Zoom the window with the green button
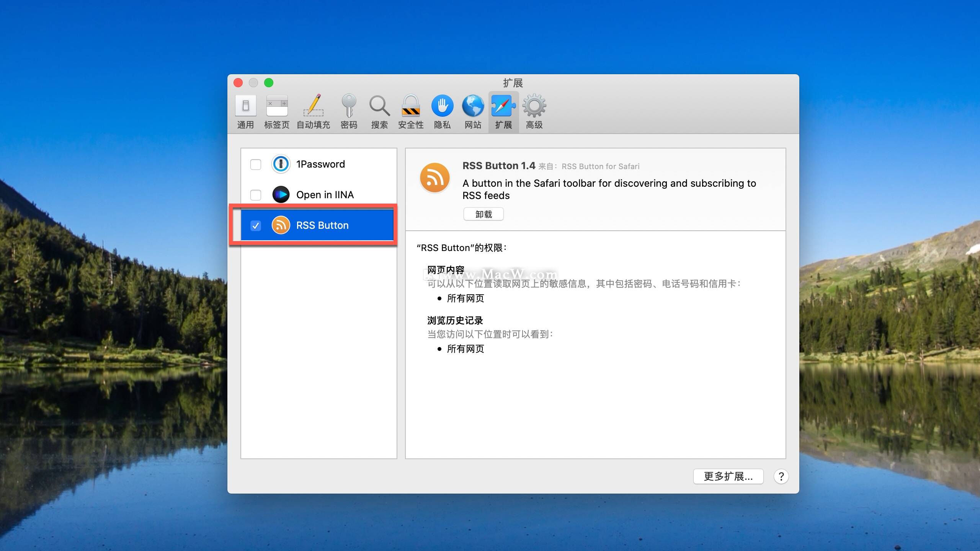 click(x=269, y=83)
